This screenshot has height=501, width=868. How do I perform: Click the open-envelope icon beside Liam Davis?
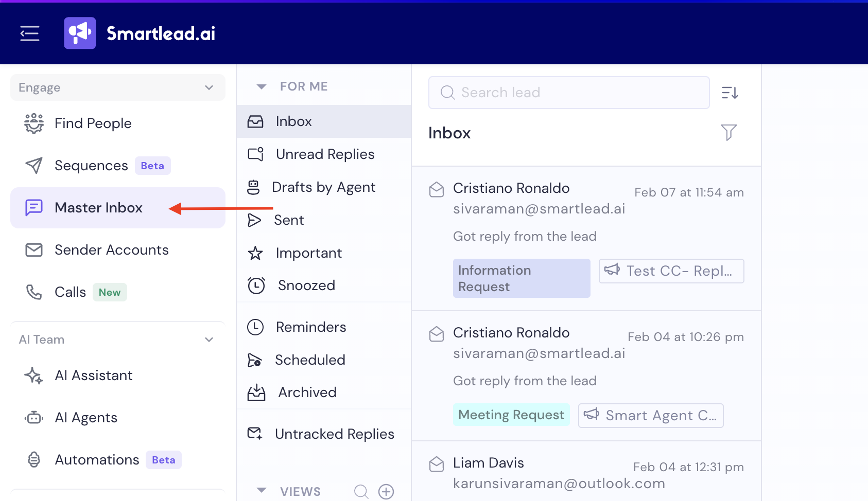click(437, 464)
